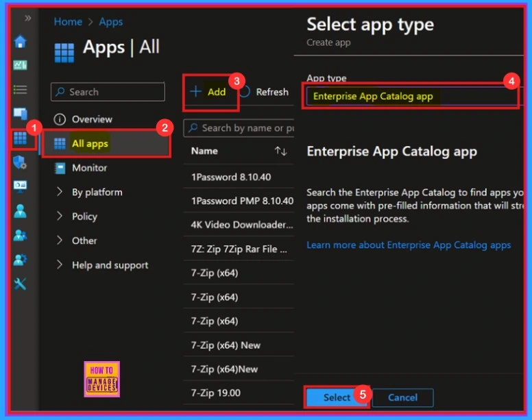The width and height of the screenshot is (532, 420).
Task: Open the Home icon in the sidebar
Action: [x=21, y=42]
